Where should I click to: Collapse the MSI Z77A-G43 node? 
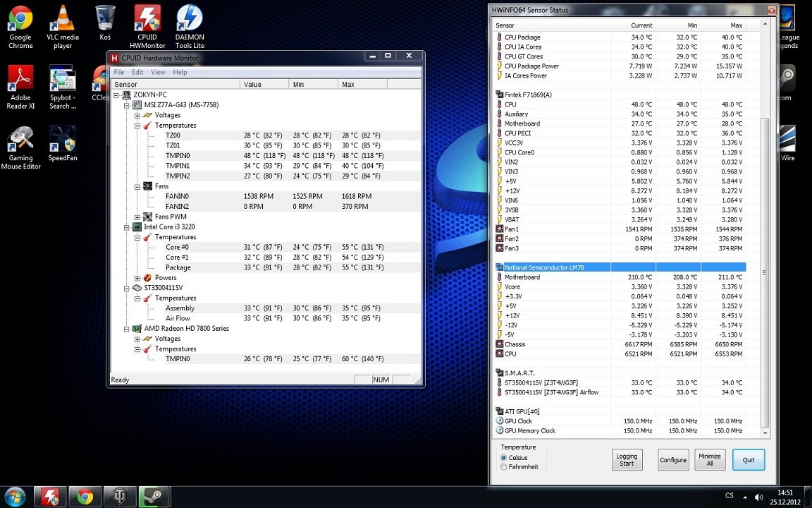pos(127,105)
